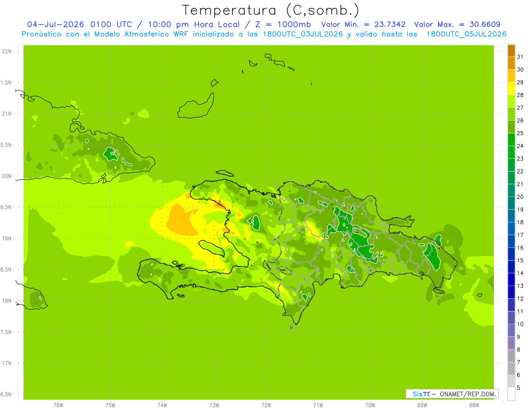
Task: Click the time text "0100 UTC"
Action: 111,24
